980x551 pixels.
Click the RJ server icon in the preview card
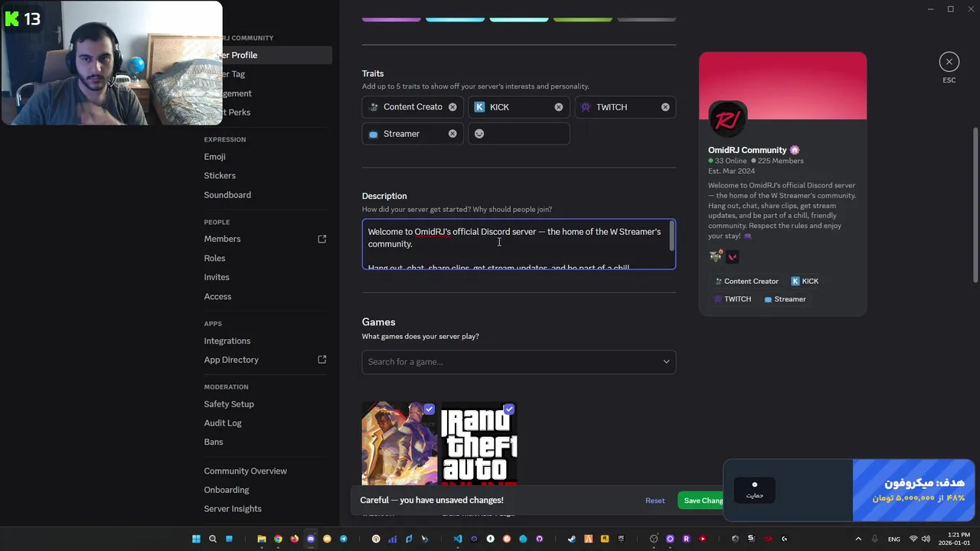tap(727, 119)
